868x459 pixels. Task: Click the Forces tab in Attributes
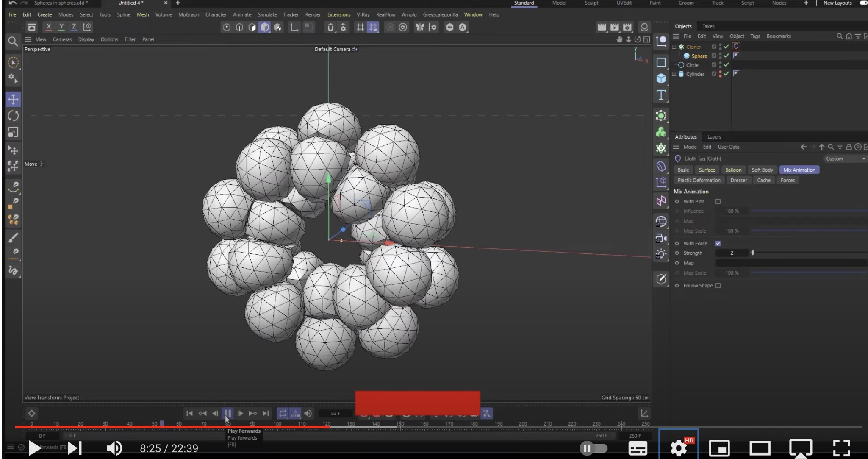click(x=788, y=180)
